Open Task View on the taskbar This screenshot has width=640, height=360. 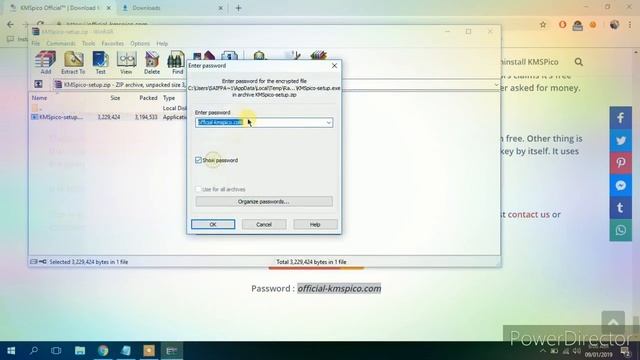click(56, 351)
